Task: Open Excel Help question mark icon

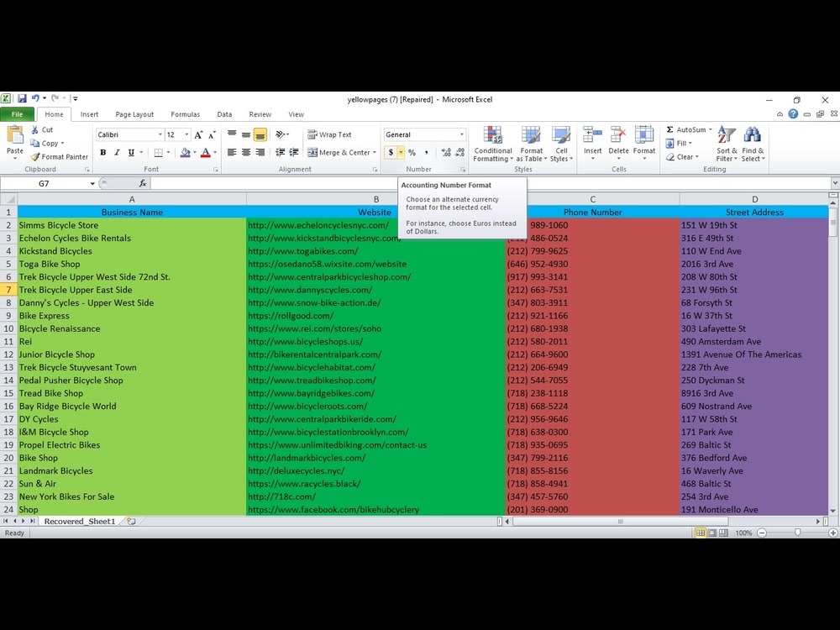Action: click(793, 114)
